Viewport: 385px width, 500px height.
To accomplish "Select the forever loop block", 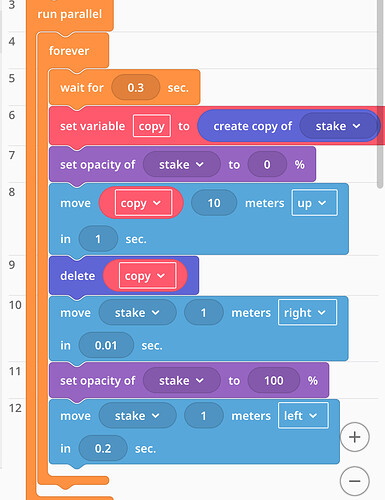I will tap(69, 51).
